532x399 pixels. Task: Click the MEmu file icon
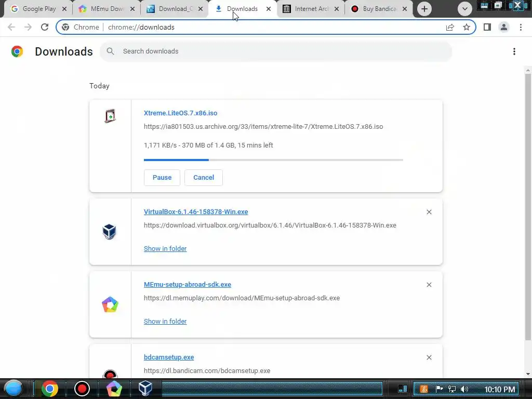point(110,304)
